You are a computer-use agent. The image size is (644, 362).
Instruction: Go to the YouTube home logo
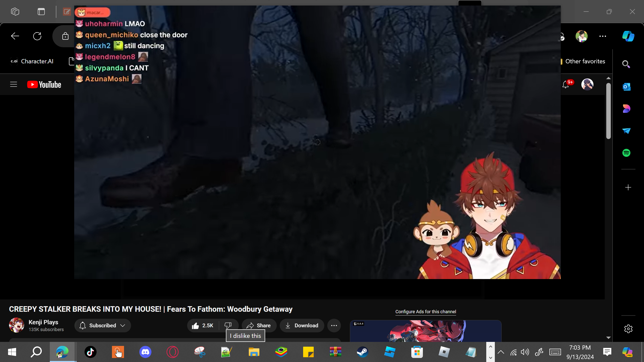pos(44,84)
